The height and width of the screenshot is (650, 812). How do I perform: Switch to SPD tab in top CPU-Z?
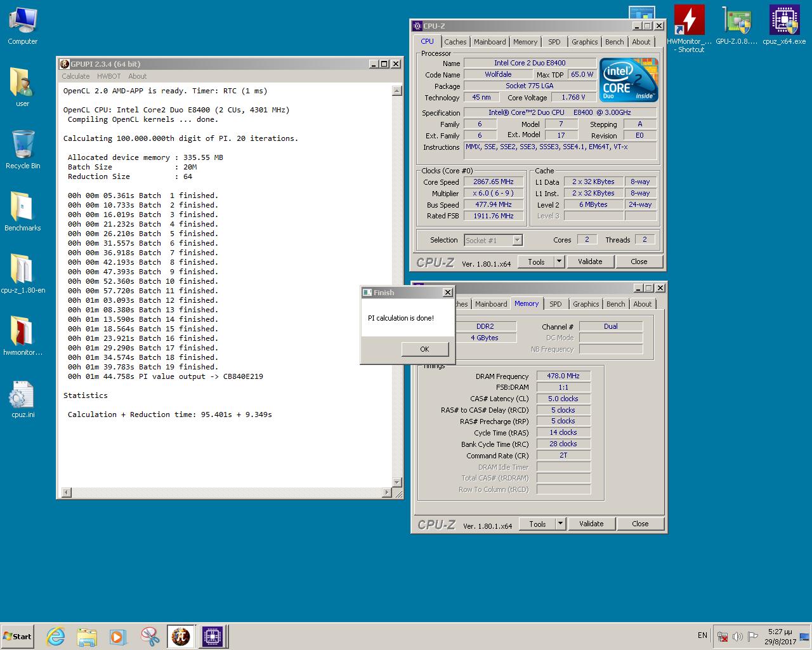554,42
